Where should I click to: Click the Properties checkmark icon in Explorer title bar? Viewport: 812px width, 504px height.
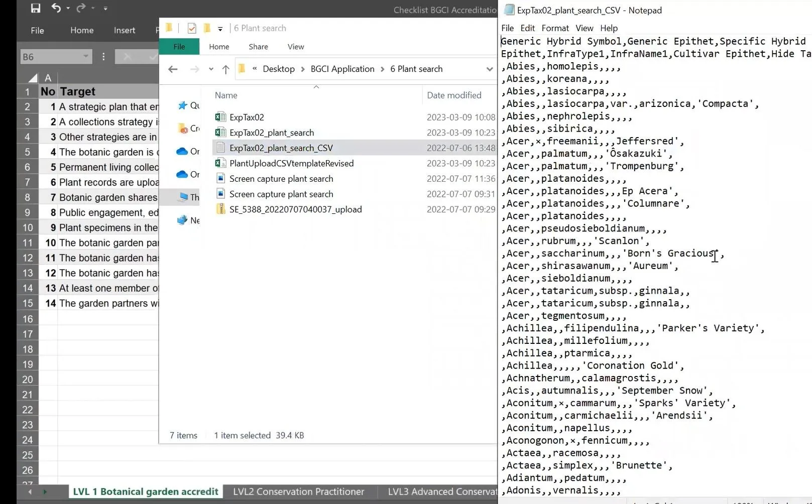click(192, 28)
